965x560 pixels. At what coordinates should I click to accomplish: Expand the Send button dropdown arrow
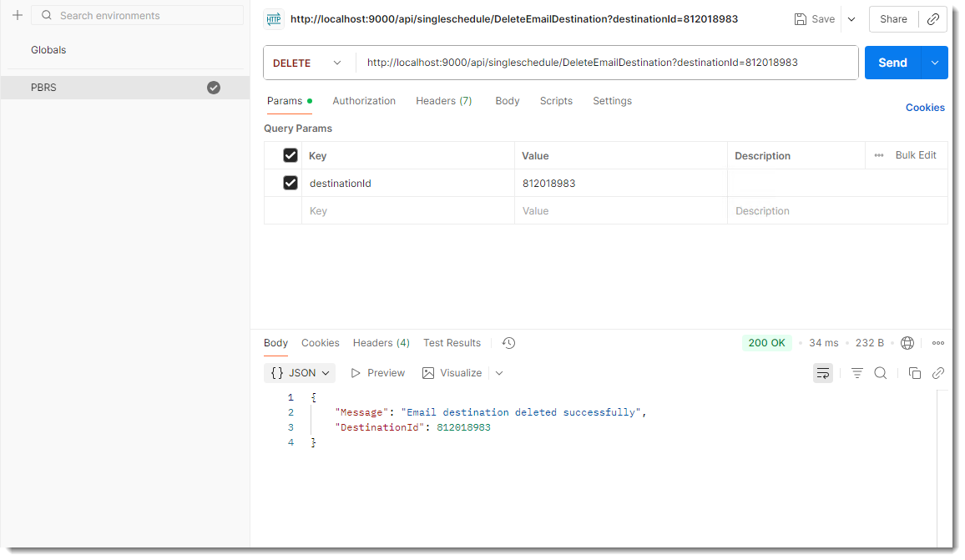(934, 63)
